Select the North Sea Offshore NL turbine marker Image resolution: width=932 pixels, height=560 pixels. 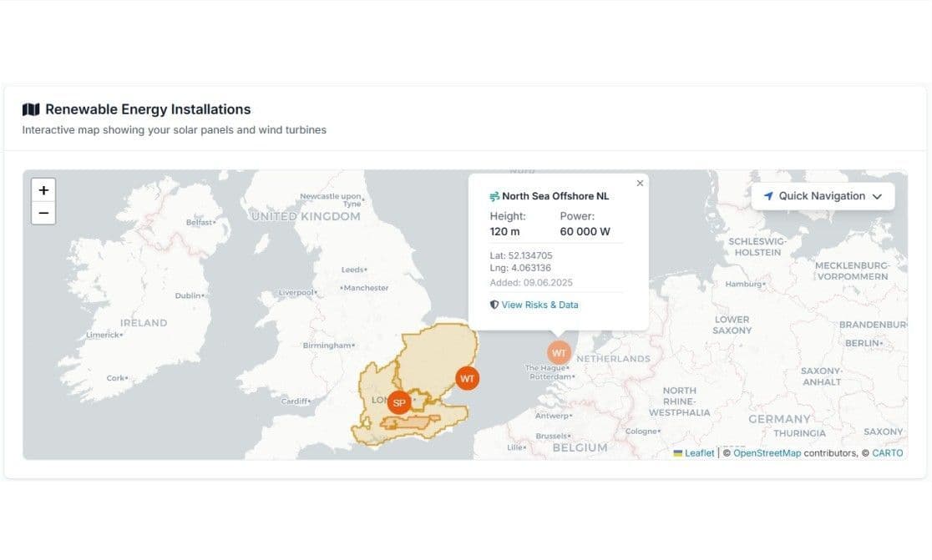(x=559, y=352)
